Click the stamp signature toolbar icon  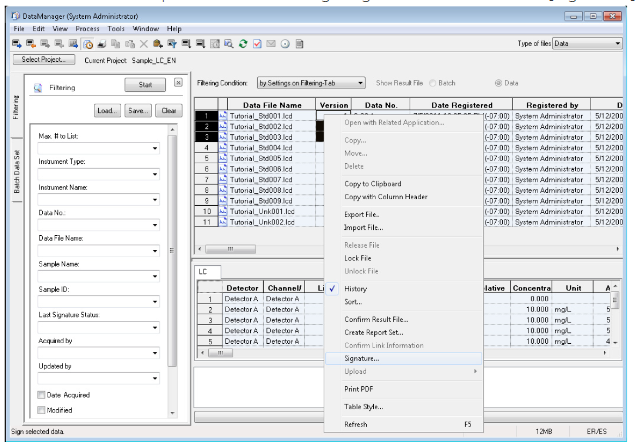pyautogui.click(x=158, y=44)
